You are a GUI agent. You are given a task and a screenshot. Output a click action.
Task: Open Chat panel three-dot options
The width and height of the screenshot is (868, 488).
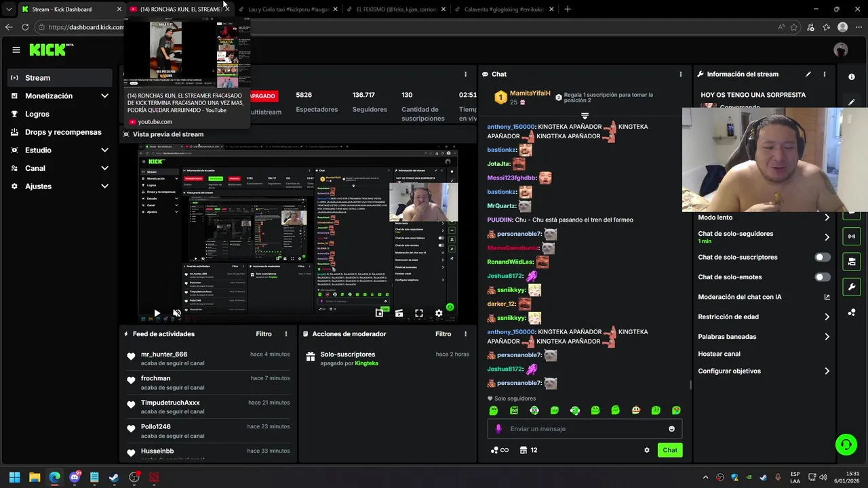tap(681, 74)
